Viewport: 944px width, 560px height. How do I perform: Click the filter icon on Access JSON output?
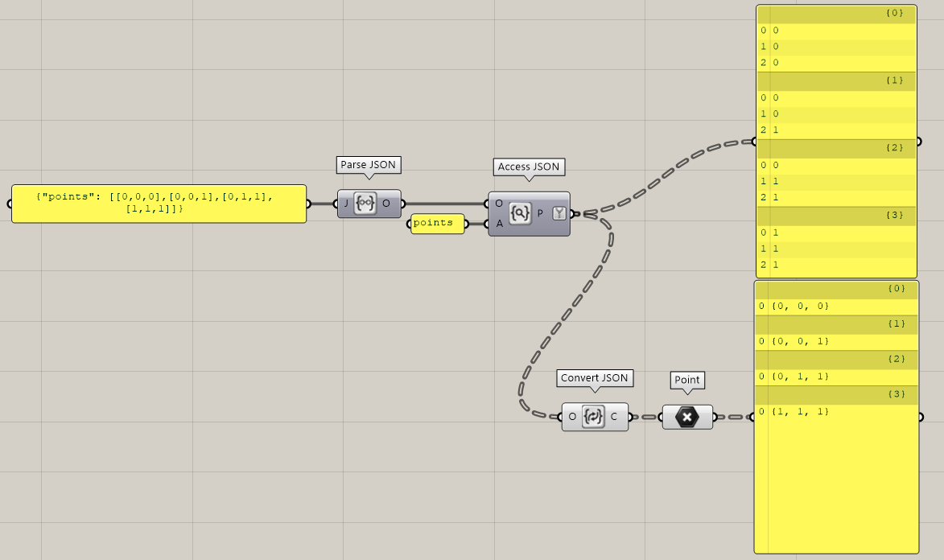[x=559, y=213]
